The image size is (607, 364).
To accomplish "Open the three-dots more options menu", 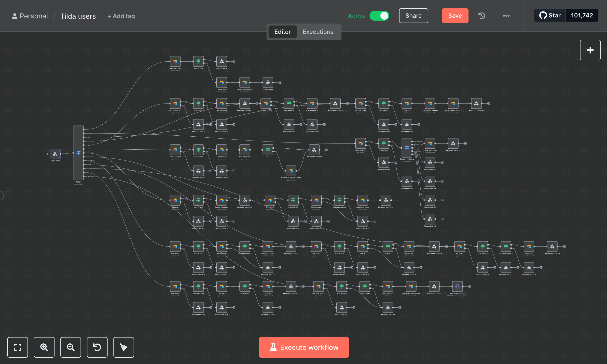I will click(506, 16).
